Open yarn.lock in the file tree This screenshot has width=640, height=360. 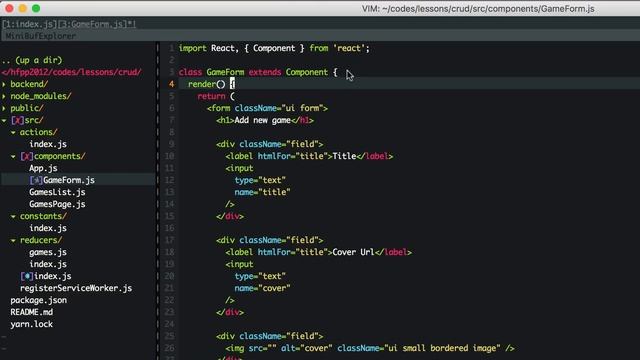(x=31, y=324)
